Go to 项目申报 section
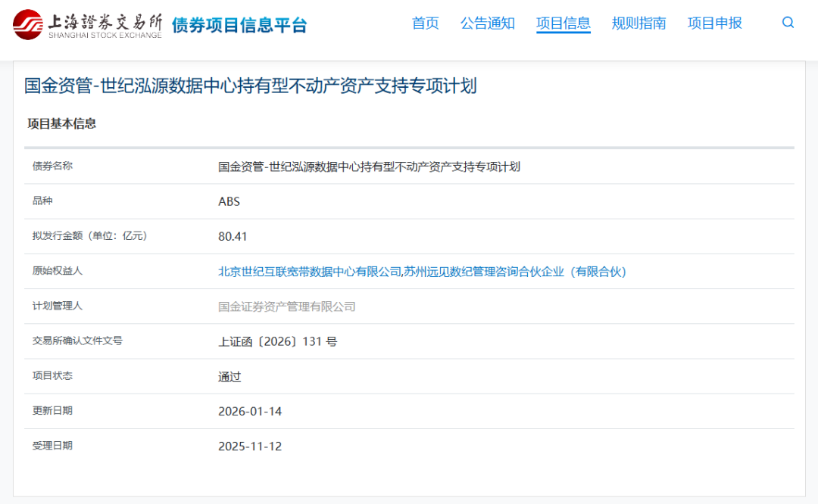 [713, 23]
